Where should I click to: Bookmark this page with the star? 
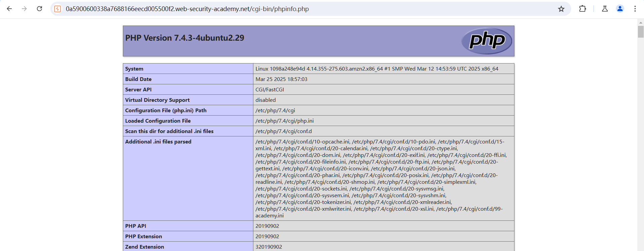click(561, 9)
